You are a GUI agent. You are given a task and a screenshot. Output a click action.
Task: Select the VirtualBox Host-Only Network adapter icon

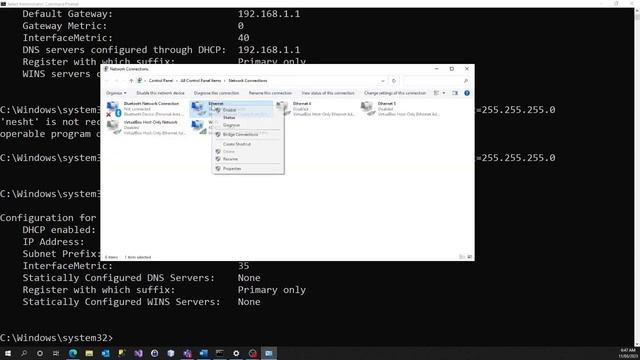tap(114, 127)
